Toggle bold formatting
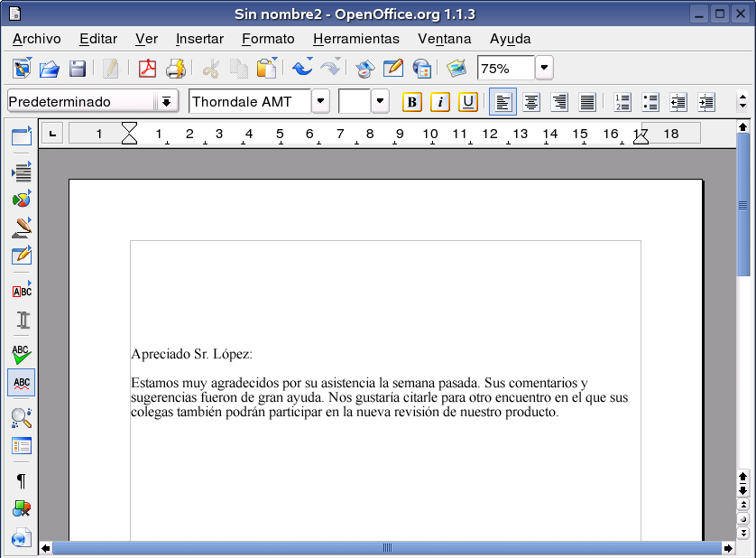Screen dimensions: 756x558 (411, 102)
